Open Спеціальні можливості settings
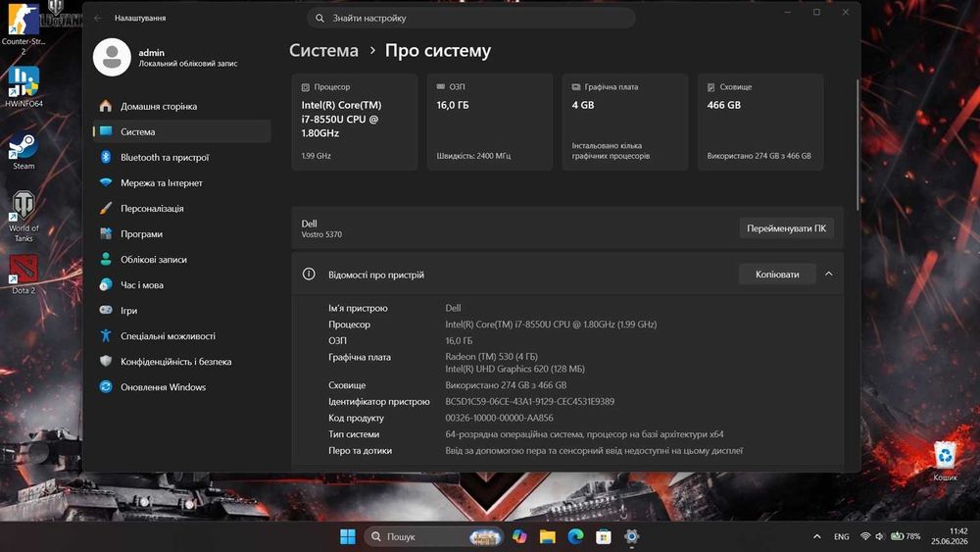The image size is (980, 552). (x=182, y=335)
